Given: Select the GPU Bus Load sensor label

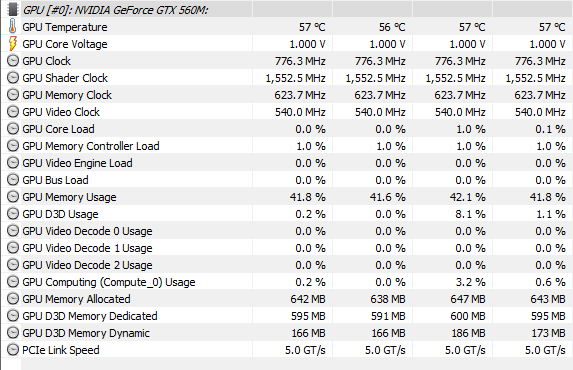Looking at the screenshot, I should coord(55,180).
